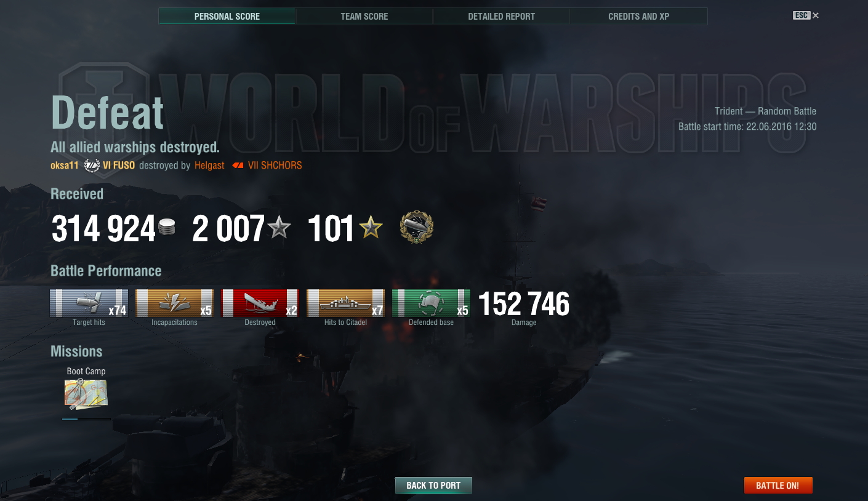Start another match with Battle On!
The height and width of the screenshot is (501, 868).
point(778,485)
